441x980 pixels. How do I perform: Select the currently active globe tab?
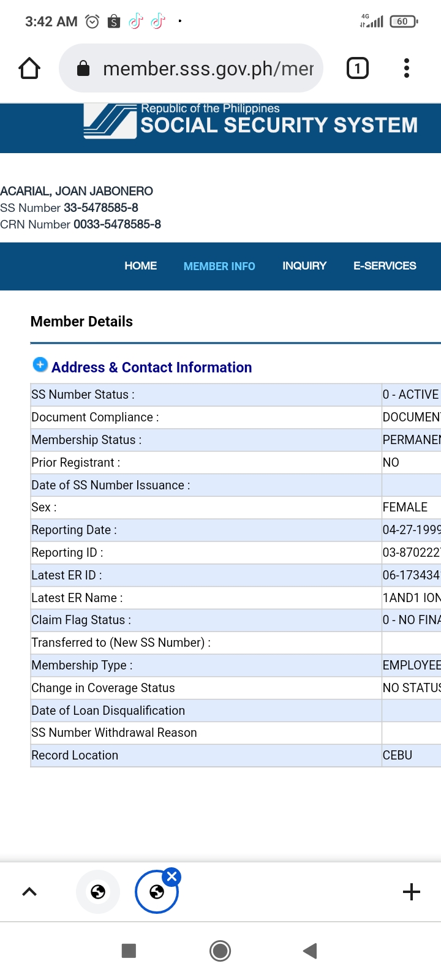[156, 893]
